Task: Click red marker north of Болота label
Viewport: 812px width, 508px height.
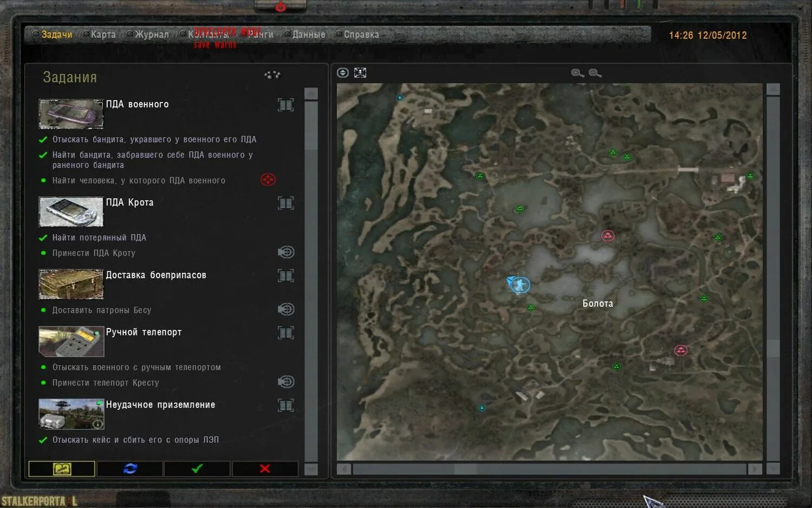Action: tap(608, 235)
